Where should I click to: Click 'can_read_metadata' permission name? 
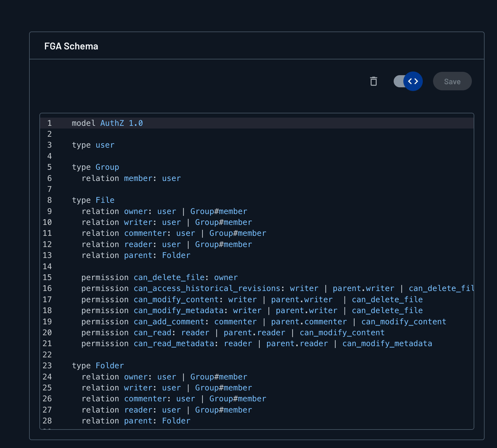click(x=174, y=343)
